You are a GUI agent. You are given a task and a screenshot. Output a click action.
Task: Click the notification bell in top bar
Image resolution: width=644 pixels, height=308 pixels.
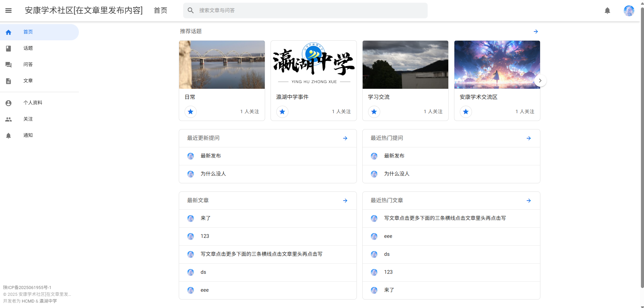click(607, 11)
